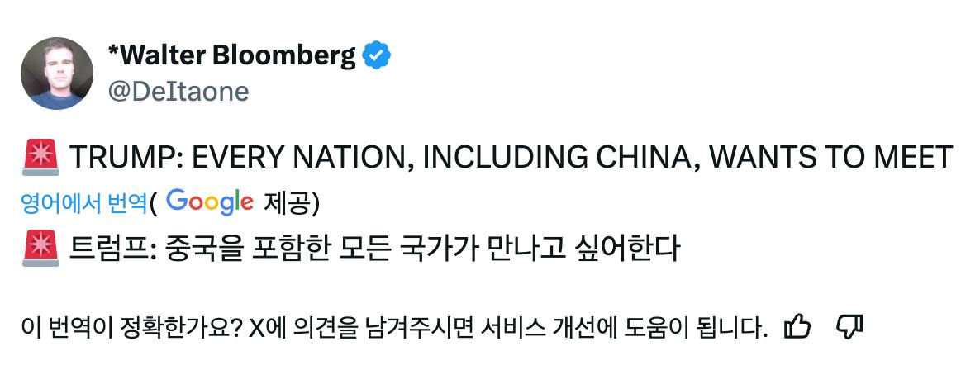This screenshot has height=370, width=980.
Task: Click the 제공 text after Google logo
Action: tap(285, 202)
